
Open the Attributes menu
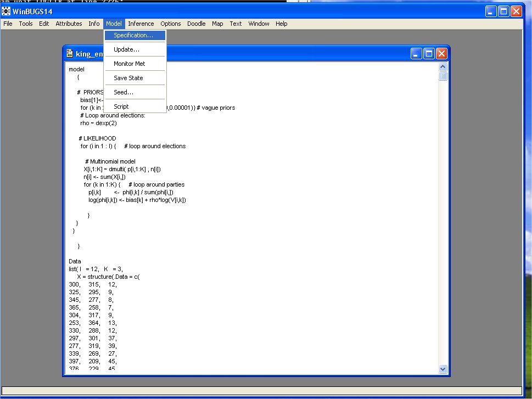69,24
